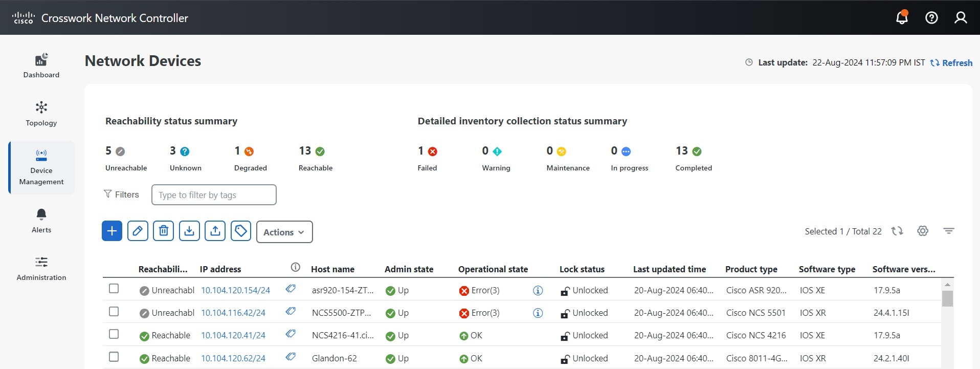Filter by 0 Maintenance inventory status
This screenshot has height=369, width=980.
coord(568,158)
